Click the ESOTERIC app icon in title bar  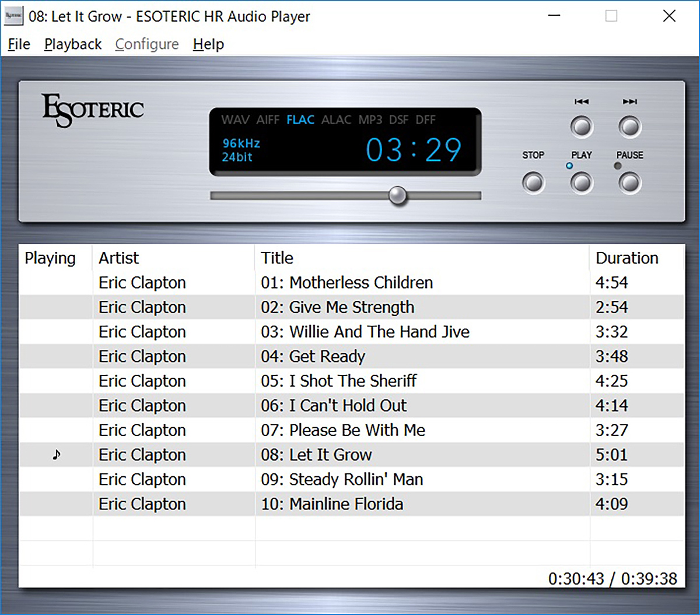pos(14,16)
